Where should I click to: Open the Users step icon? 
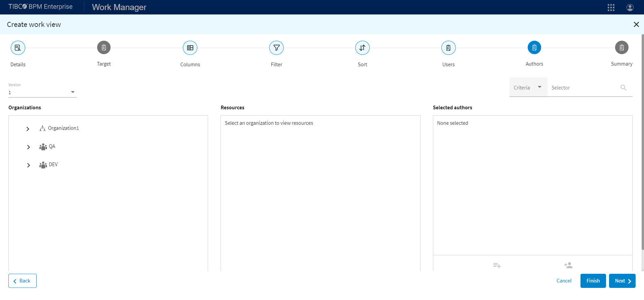tap(448, 48)
